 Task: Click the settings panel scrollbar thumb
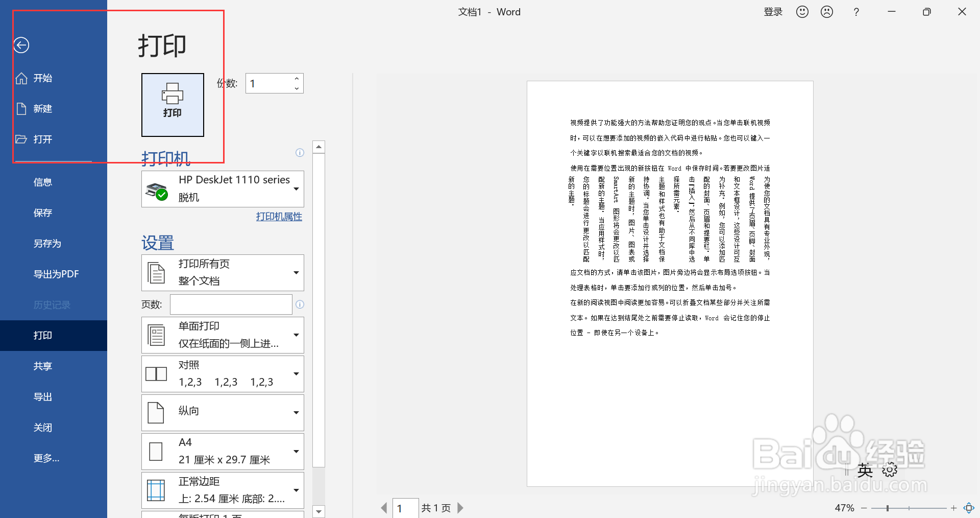pos(319,310)
